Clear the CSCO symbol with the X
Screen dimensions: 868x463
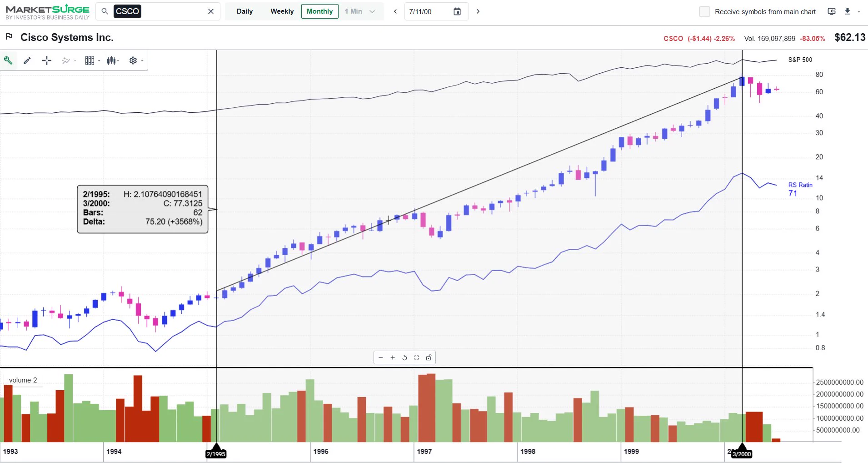click(x=211, y=11)
